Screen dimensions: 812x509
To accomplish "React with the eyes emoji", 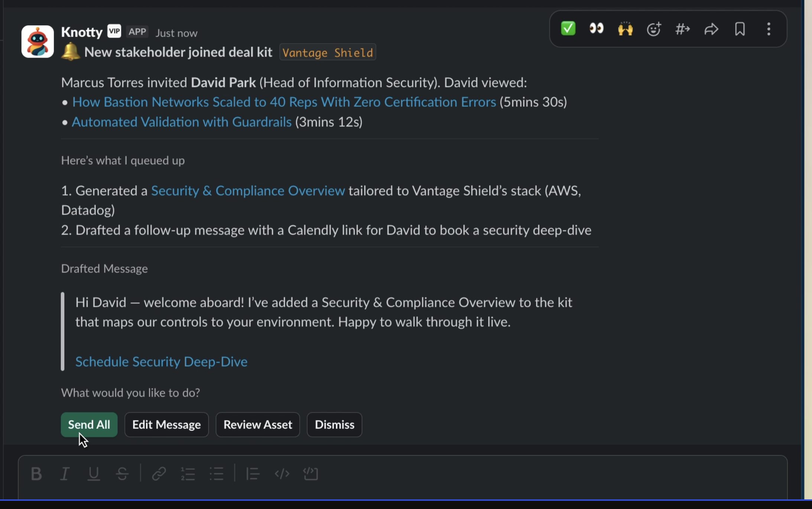I will tap(596, 29).
